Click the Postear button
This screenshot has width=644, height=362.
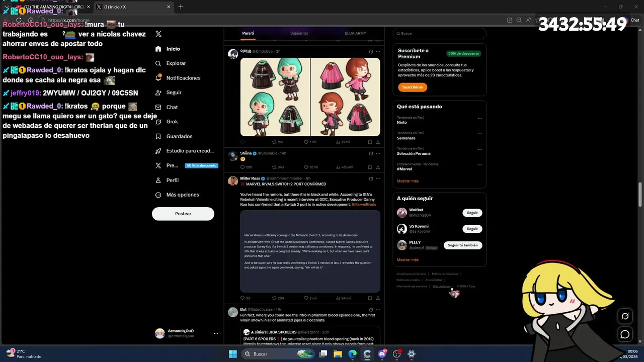click(183, 214)
